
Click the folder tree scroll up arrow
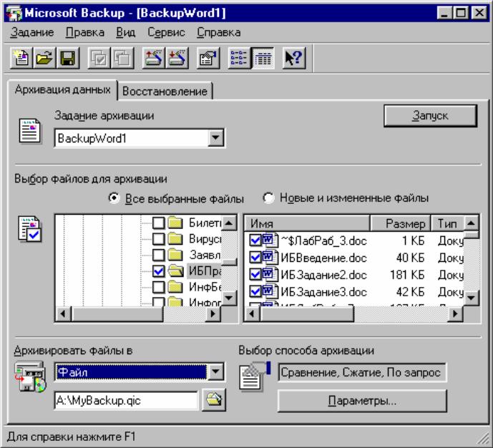[229, 223]
